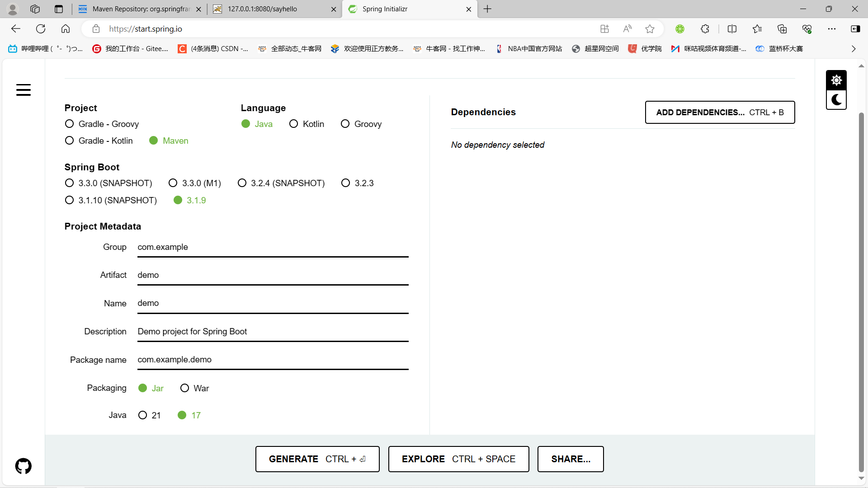The image size is (868, 488).
Task: Click the Package name input field
Action: 273,360
